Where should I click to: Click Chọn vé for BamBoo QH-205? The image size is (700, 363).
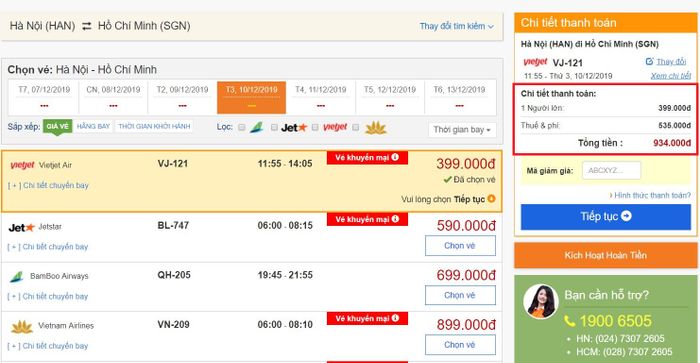click(460, 295)
